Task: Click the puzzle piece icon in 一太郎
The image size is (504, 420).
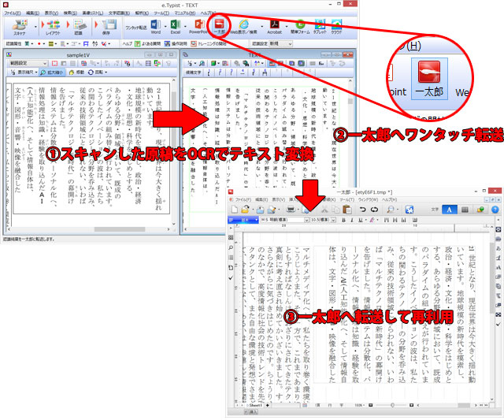Action: [x=409, y=210]
